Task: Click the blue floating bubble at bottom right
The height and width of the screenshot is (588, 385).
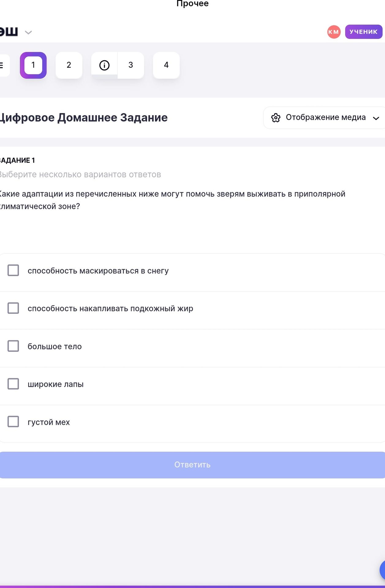Action: 382,570
